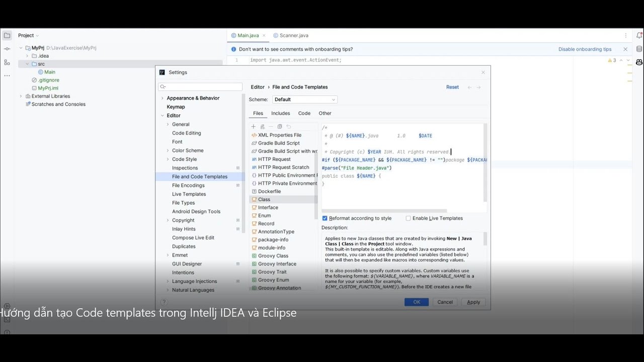The image size is (644, 362).
Task: Click the Copy Template icon
Action: pos(280,127)
